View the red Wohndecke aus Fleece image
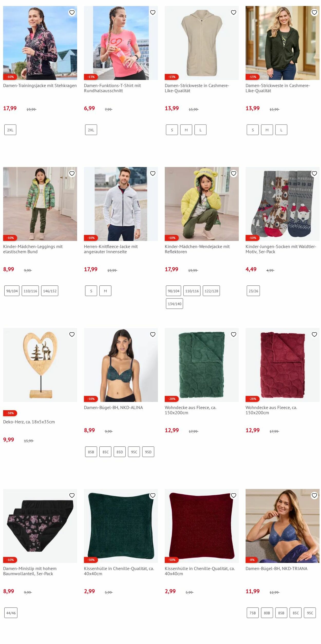Screen dimensions: 321x644 tap(282, 365)
